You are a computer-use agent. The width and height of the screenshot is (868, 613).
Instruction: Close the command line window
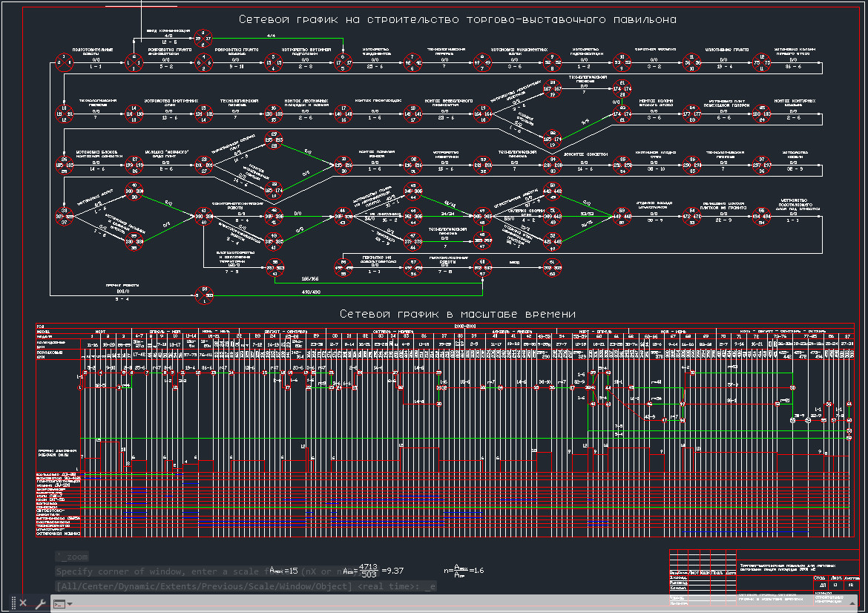(x=23, y=603)
